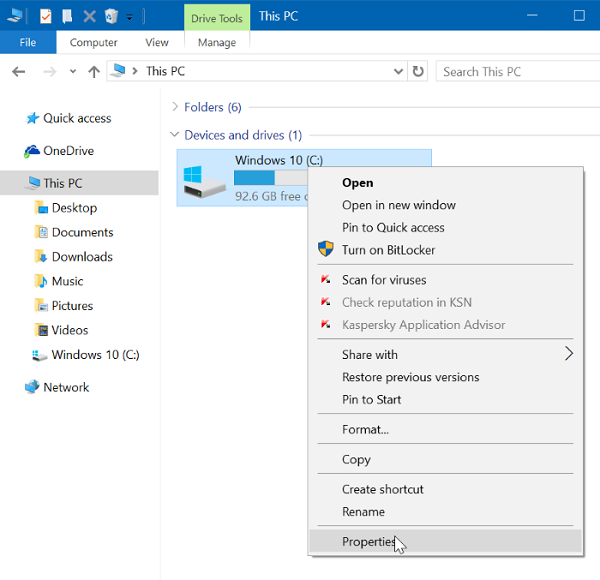Screen dimensions: 600x580
Task: Click the BitLocker shield icon in context menu
Action: 325,249
